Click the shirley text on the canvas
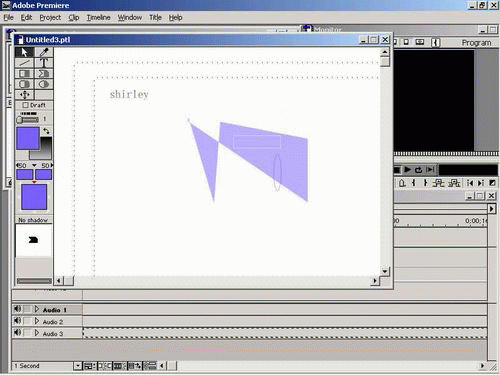Screen dimensions: 500x375 tap(129, 94)
